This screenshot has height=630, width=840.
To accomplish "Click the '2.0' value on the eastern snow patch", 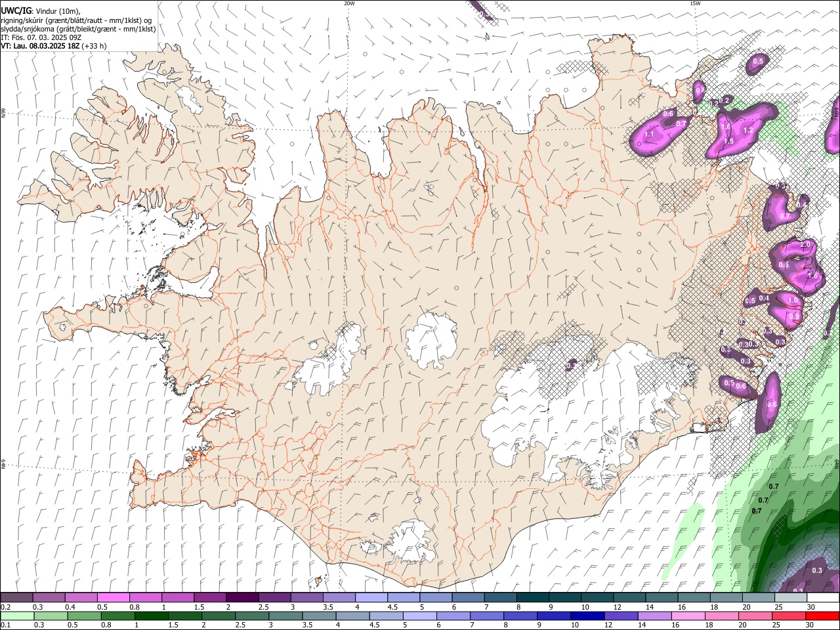I will point(806,245).
